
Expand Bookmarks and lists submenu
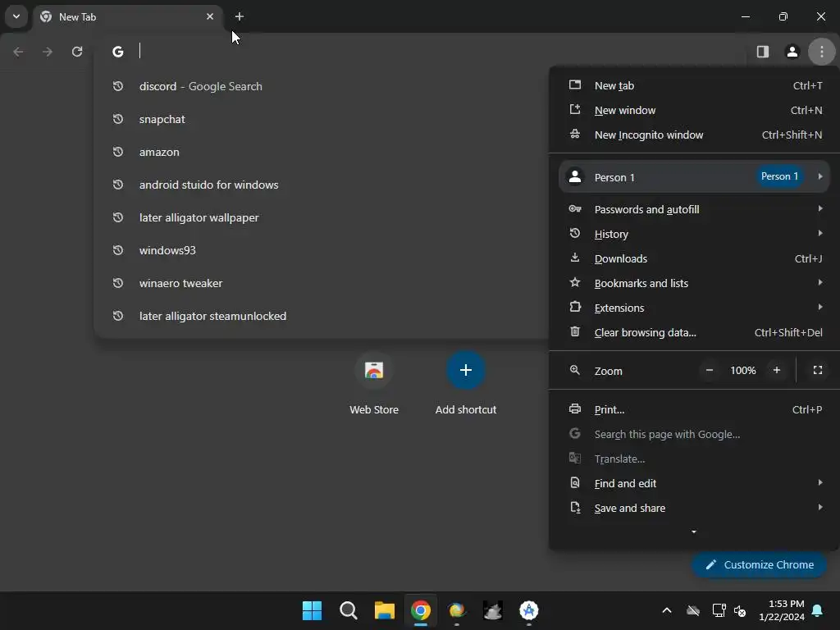point(694,283)
